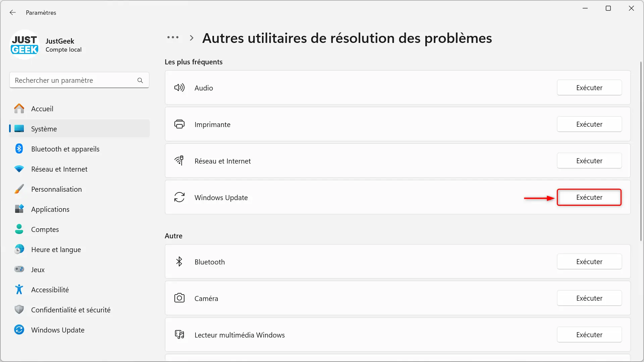Run the Audio troubleshooter

tap(589, 88)
